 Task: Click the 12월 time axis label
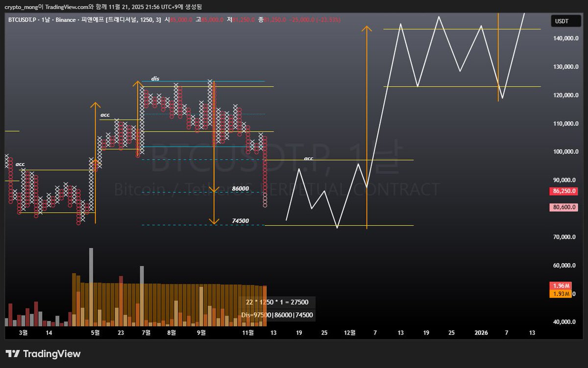(350, 333)
